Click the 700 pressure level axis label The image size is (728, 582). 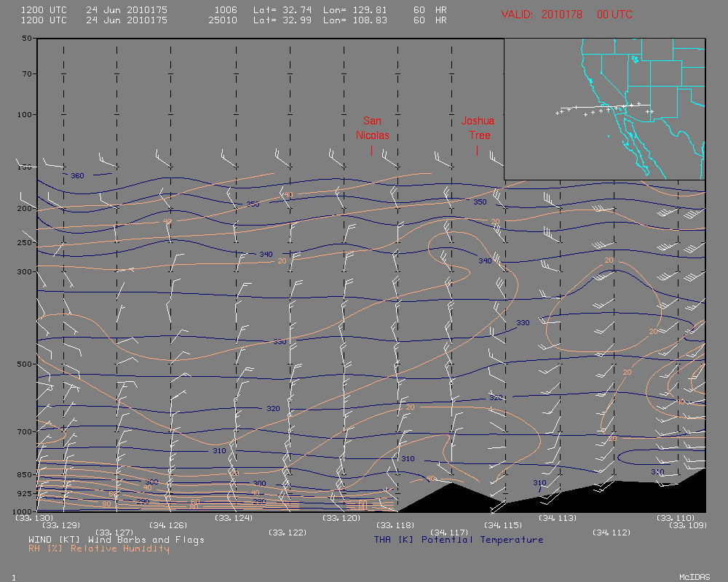(x=24, y=431)
